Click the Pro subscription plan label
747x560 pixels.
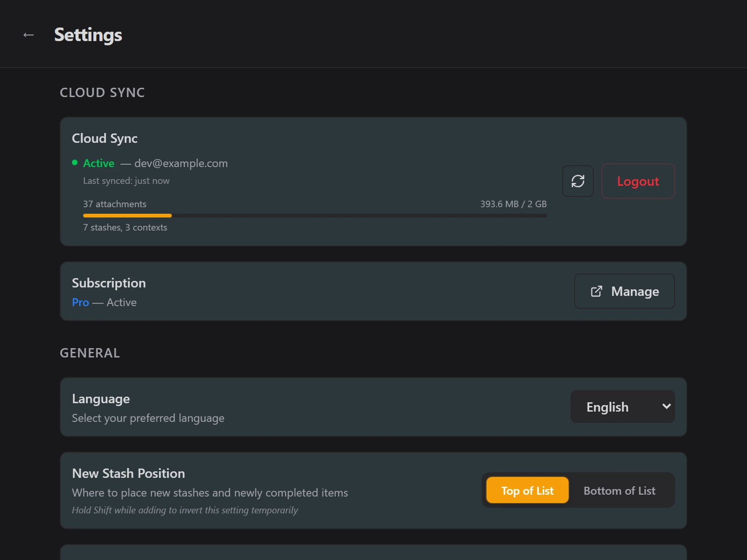[80, 302]
